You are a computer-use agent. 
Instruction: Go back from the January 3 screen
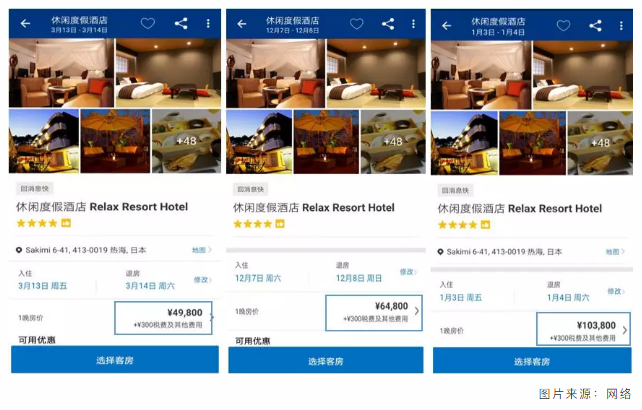click(x=446, y=26)
